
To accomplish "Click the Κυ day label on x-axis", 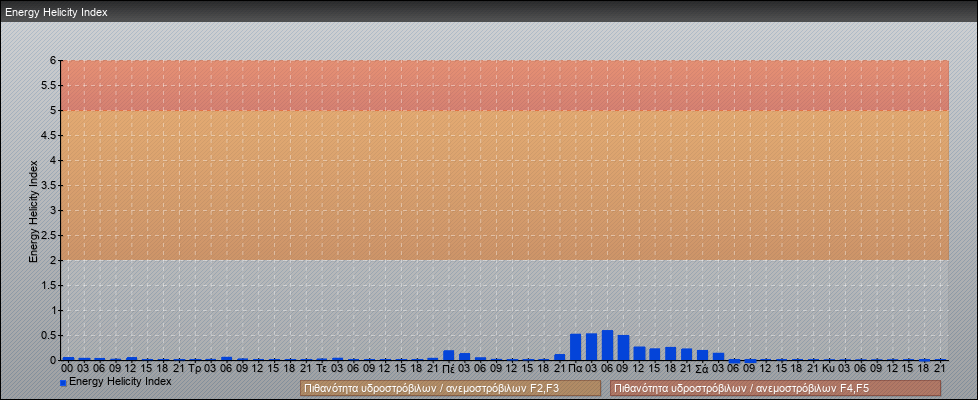I will click(x=829, y=369).
